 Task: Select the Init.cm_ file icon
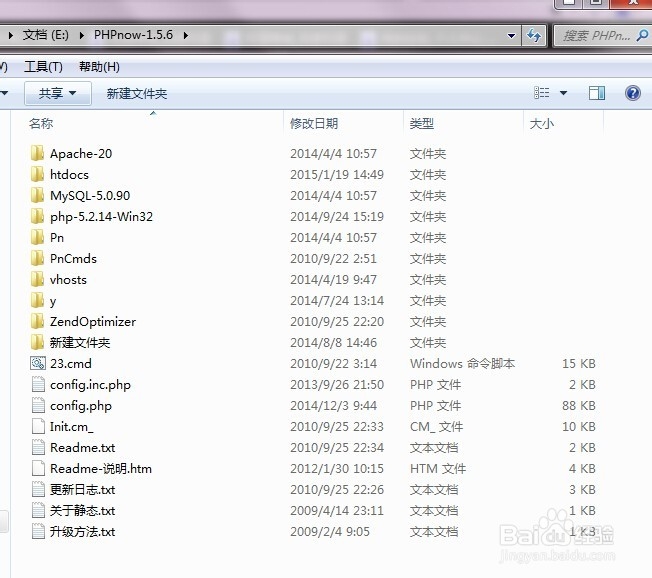(x=38, y=427)
